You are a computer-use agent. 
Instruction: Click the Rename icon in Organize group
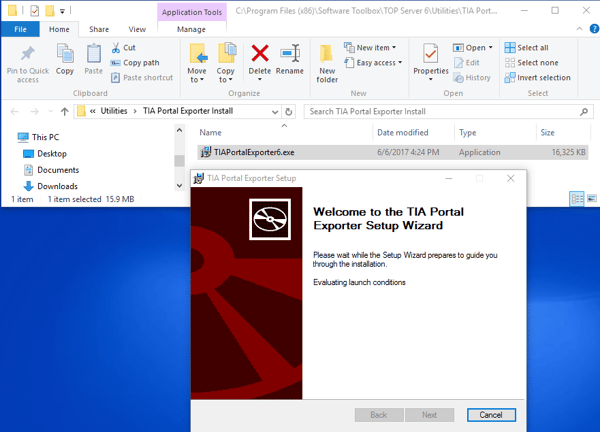(290, 54)
